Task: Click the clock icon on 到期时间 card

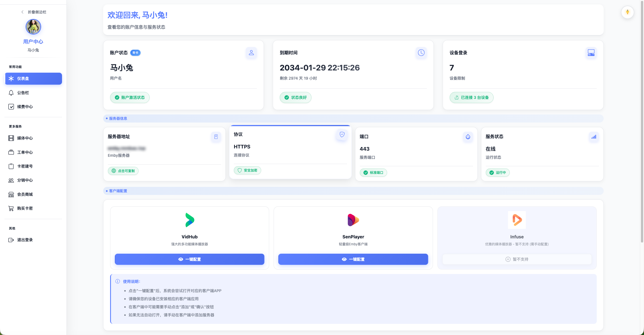Action: click(x=421, y=53)
